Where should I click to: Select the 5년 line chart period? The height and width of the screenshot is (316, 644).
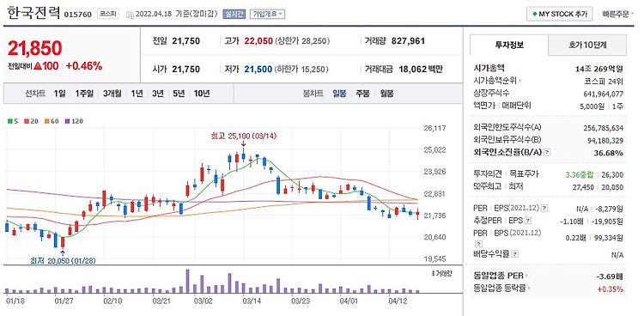tap(179, 94)
